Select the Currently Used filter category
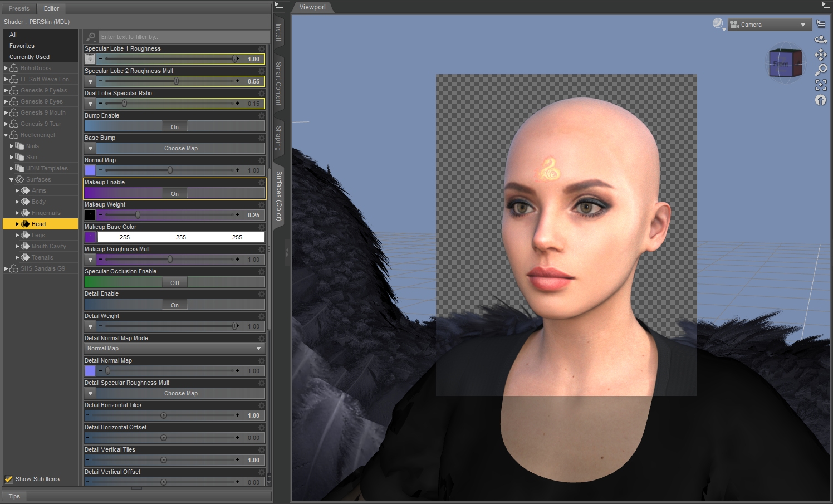Viewport: 833px width, 504px height. (40, 57)
